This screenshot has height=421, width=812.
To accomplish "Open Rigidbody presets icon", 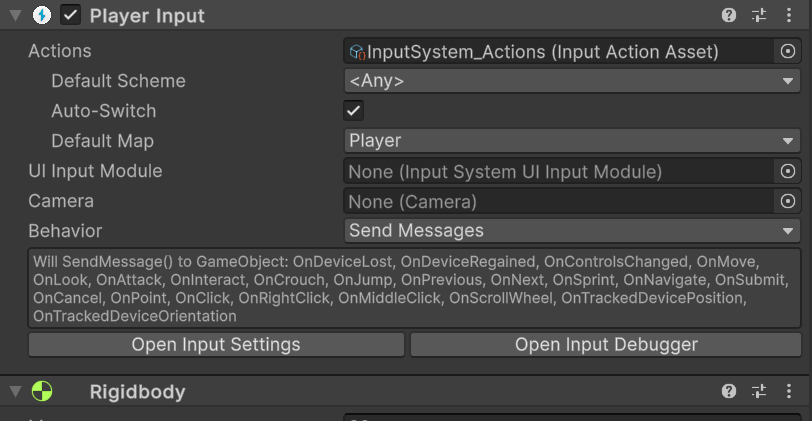I will (759, 391).
